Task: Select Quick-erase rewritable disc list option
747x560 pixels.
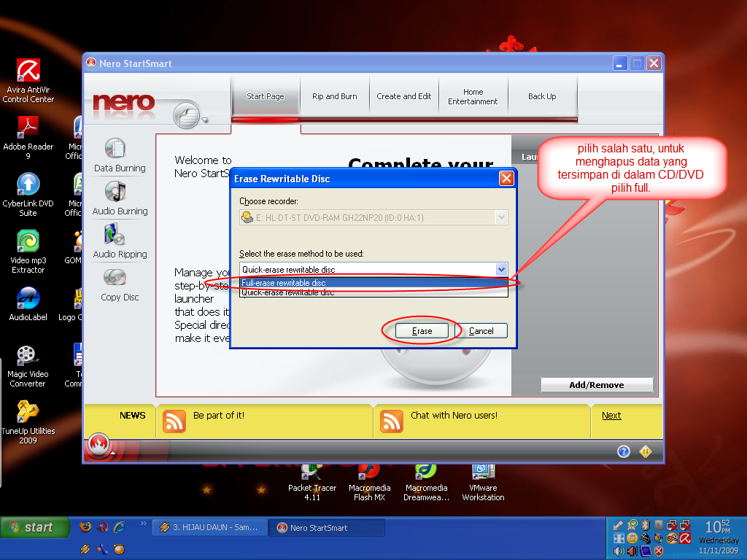Action: (374, 292)
